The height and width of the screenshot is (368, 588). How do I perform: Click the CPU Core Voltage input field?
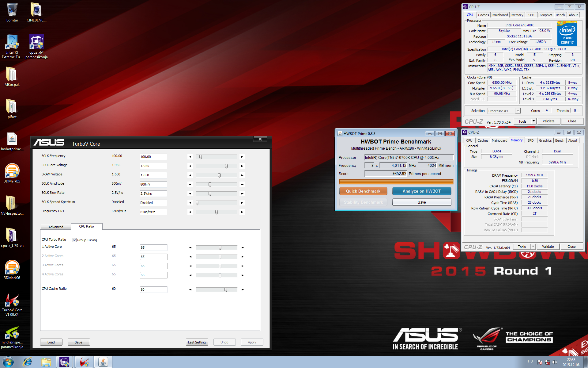(x=153, y=166)
